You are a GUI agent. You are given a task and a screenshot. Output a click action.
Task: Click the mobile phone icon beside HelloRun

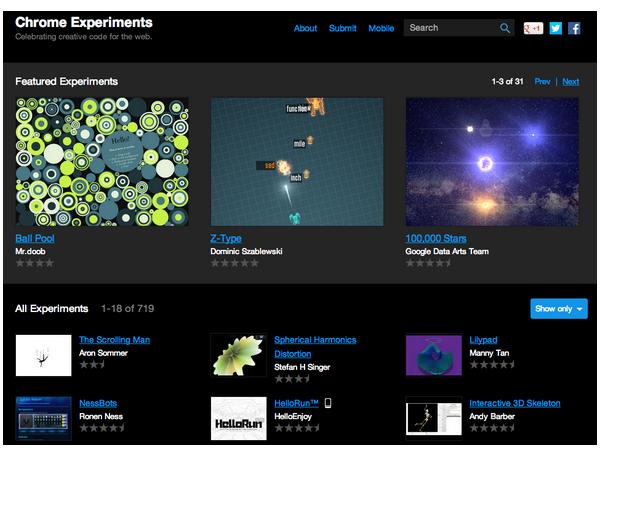pos(328,403)
